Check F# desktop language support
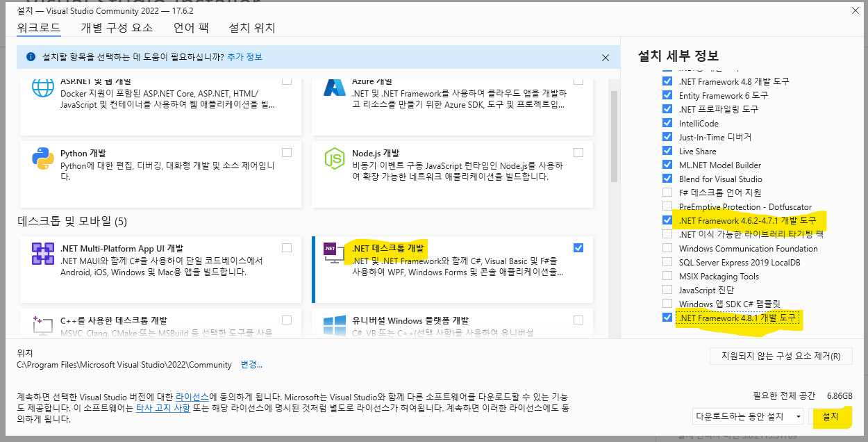Viewport: 868px width, 442px height. tap(667, 193)
